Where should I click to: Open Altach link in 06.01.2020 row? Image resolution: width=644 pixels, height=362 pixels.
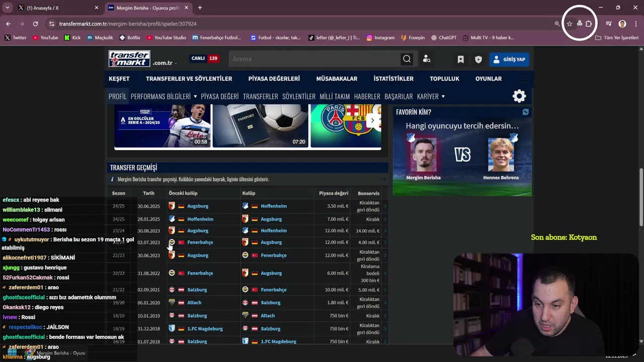(194, 303)
